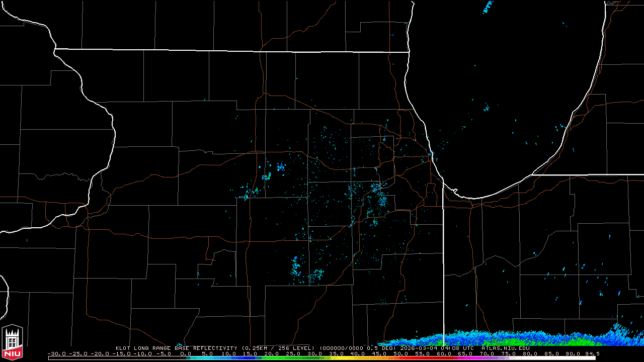
Task: Click the '0.0' scale label
Action: (186, 353)
